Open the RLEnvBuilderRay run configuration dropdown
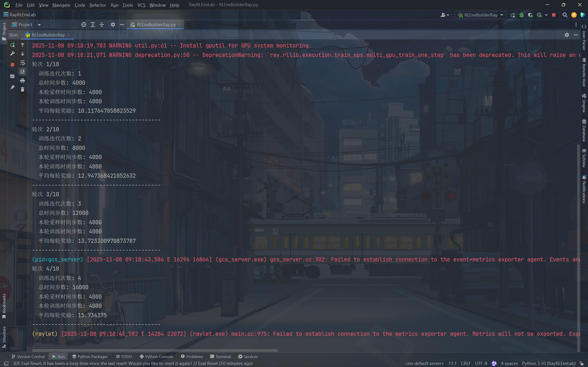 click(x=480, y=15)
